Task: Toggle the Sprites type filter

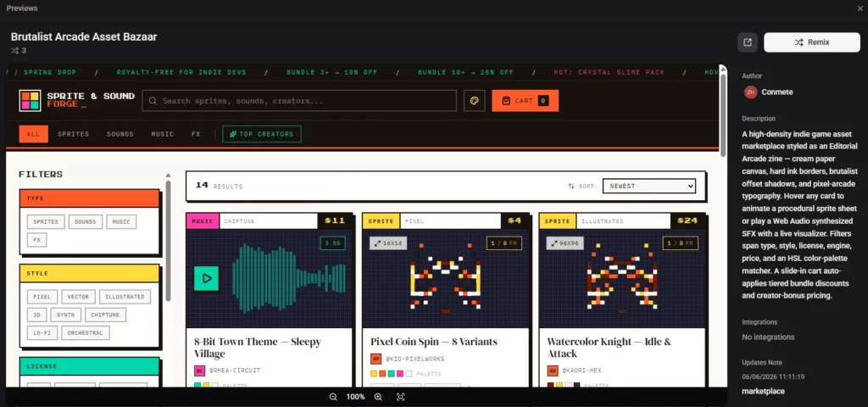Action: 46,222
